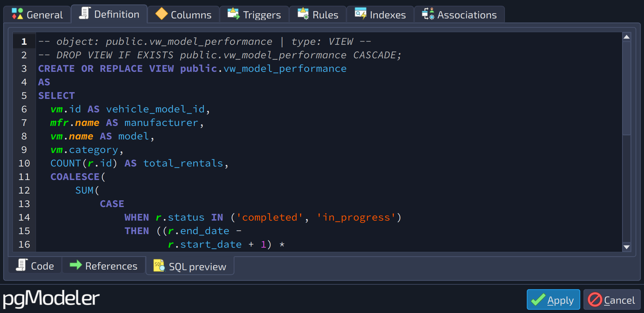Click the Associations tab icon

point(428,14)
